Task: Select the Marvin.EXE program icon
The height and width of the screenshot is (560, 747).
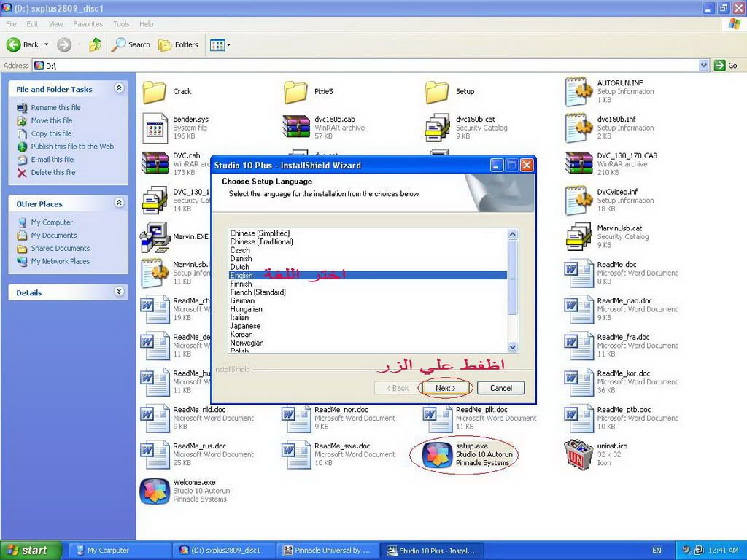Action: [x=155, y=237]
